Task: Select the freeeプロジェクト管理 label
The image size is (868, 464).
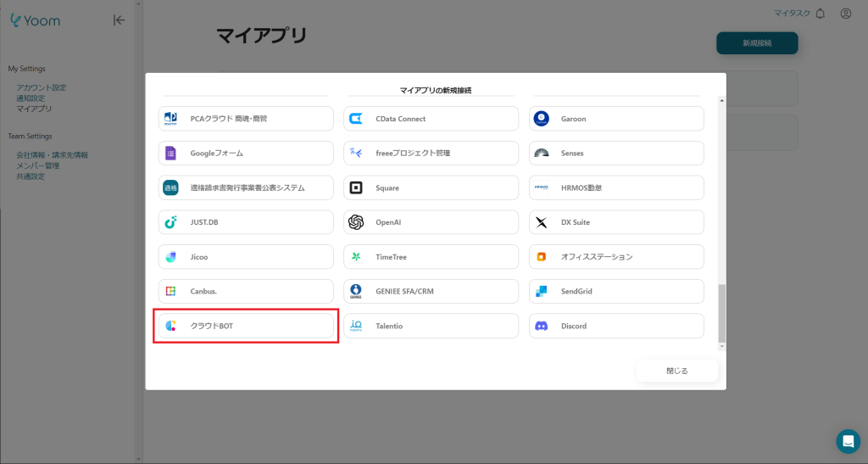Action: point(413,153)
